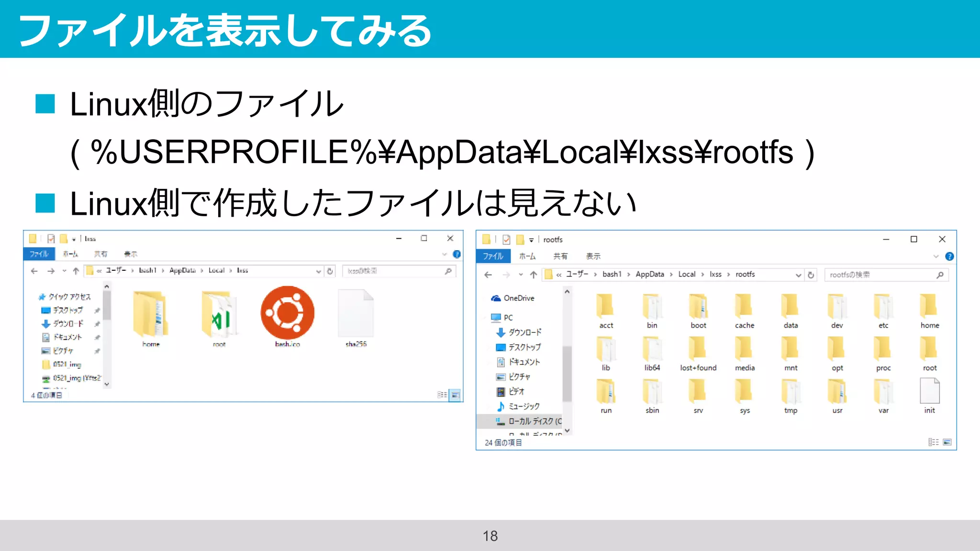
Task: Select the sha256 file in lxss window
Action: (356, 317)
